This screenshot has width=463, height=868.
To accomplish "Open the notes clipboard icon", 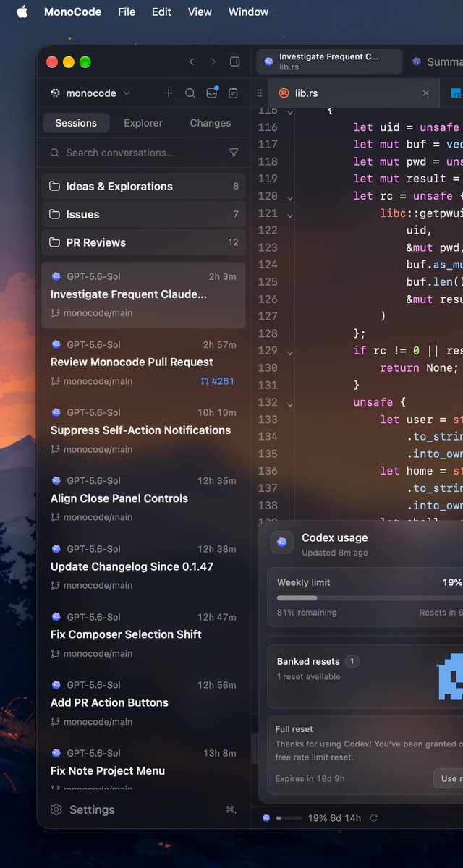I will [x=233, y=93].
